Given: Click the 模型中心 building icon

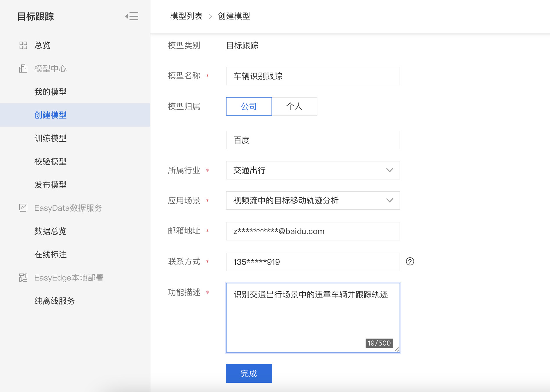Looking at the screenshot, I should coord(23,69).
